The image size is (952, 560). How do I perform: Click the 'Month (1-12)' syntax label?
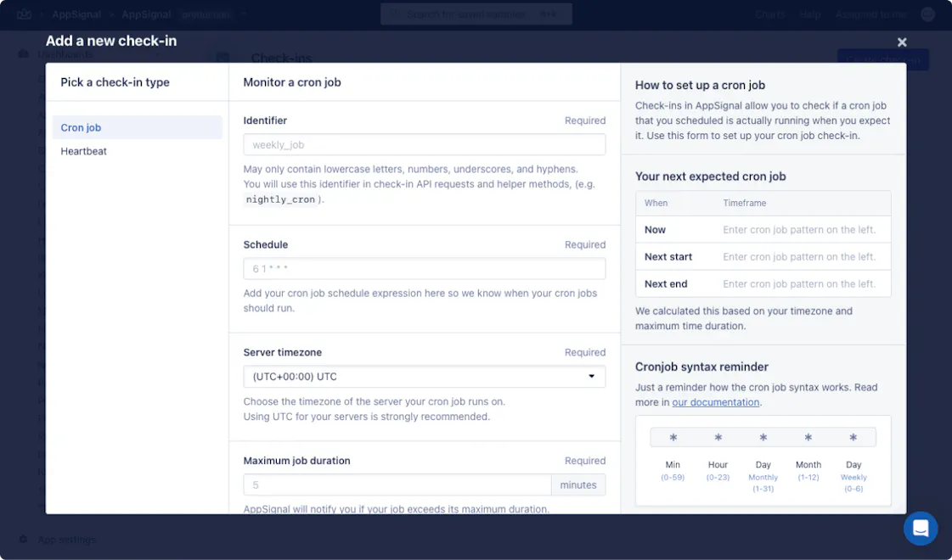[808, 471]
